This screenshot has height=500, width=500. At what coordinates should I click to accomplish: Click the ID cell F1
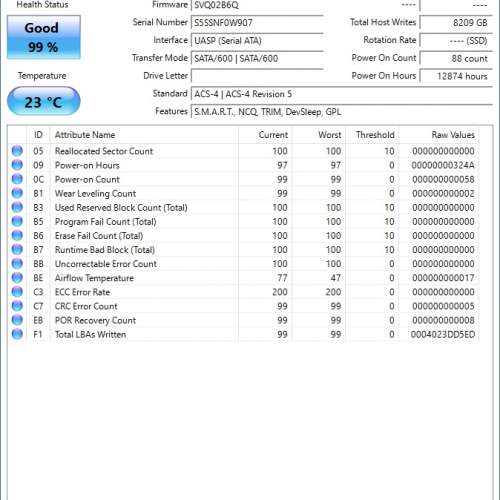[38, 334]
